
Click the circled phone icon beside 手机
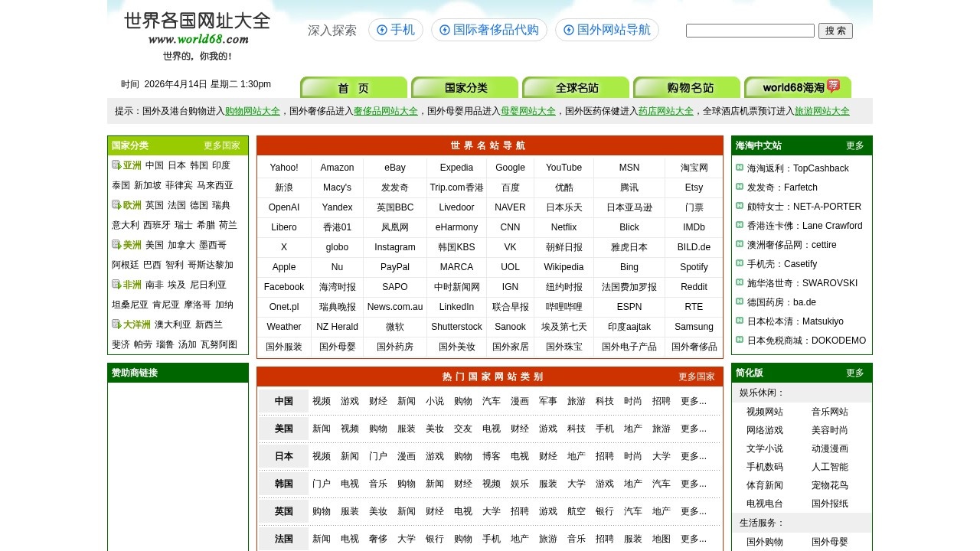coord(382,30)
